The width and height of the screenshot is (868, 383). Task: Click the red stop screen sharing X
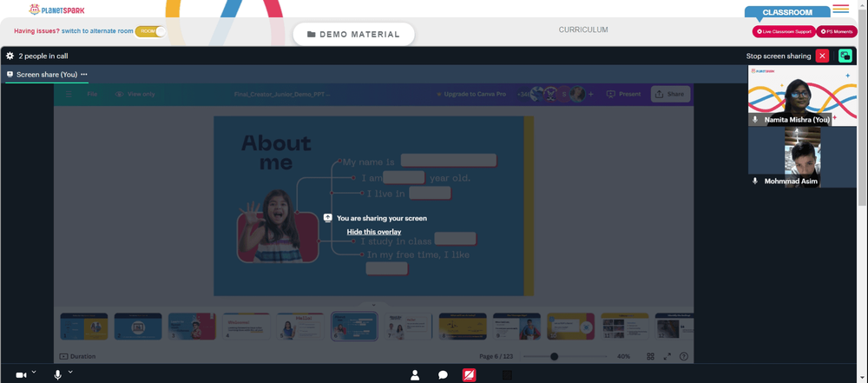[x=822, y=56]
